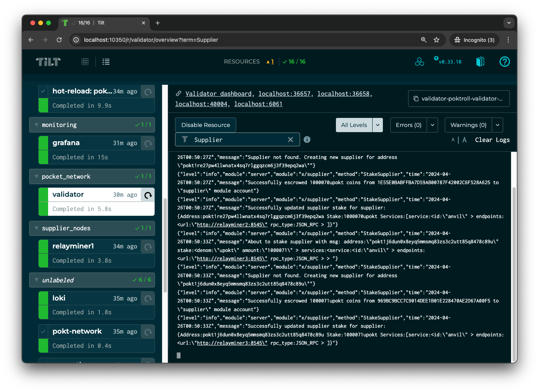Open the table view grid icon

point(85,62)
